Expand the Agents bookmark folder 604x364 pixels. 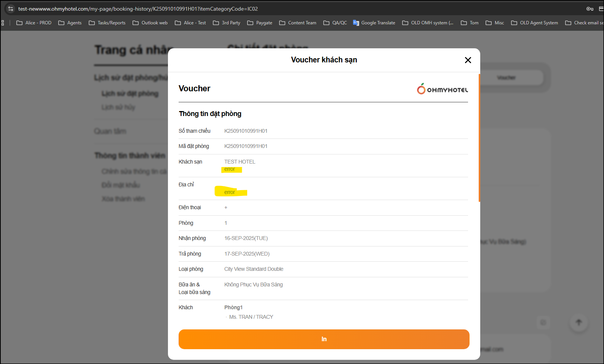click(70, 23)
